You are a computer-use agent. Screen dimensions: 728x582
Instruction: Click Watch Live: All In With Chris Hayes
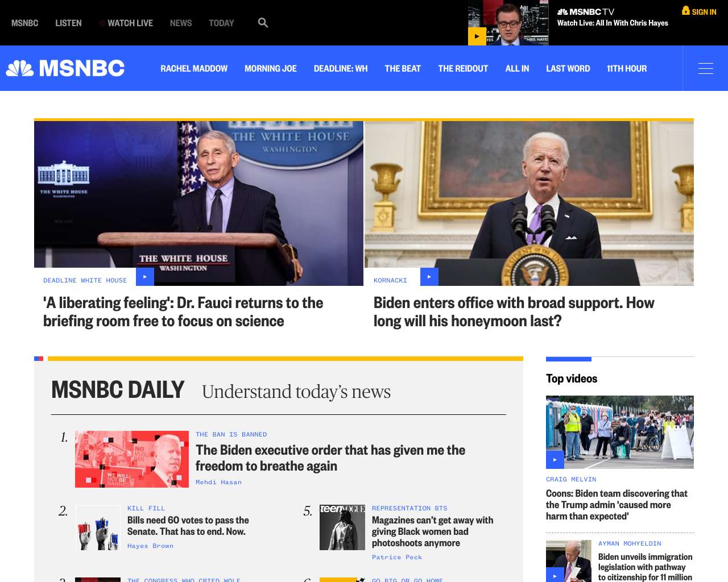point(613,23)
